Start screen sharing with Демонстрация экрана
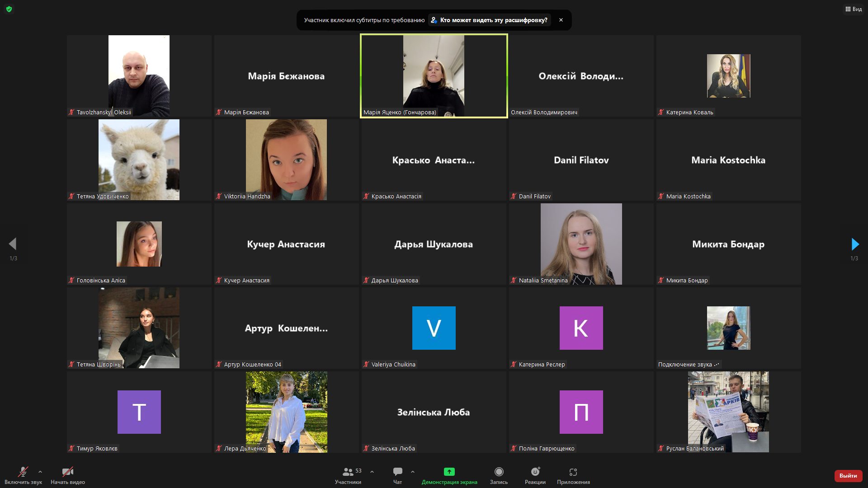The image size is (868, 488). (449, 475)
